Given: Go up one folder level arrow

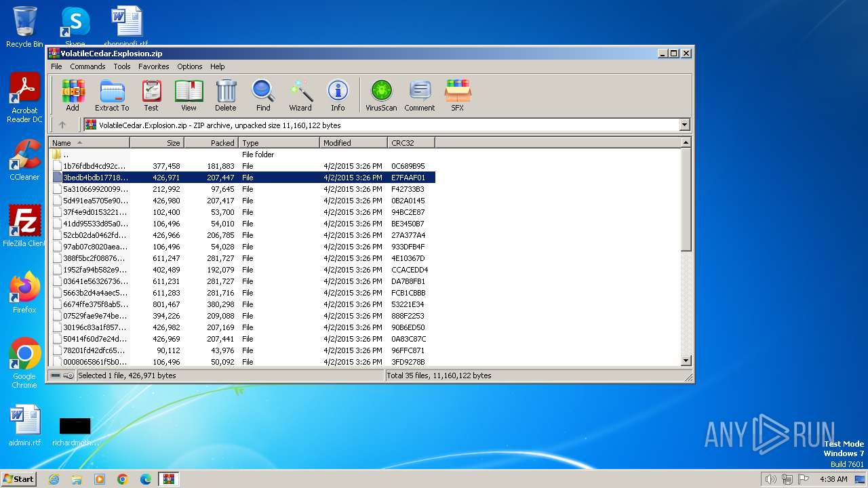Looking at the screenshot, I should point(62,125).
